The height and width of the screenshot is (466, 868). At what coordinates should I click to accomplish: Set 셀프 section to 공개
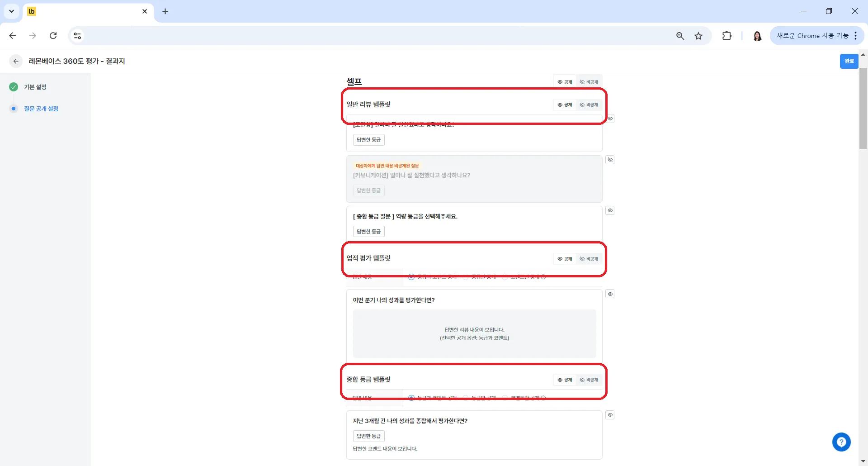[565, 82]
